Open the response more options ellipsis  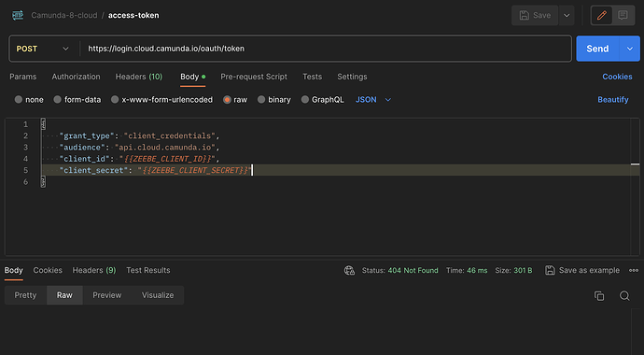point(634,270)
